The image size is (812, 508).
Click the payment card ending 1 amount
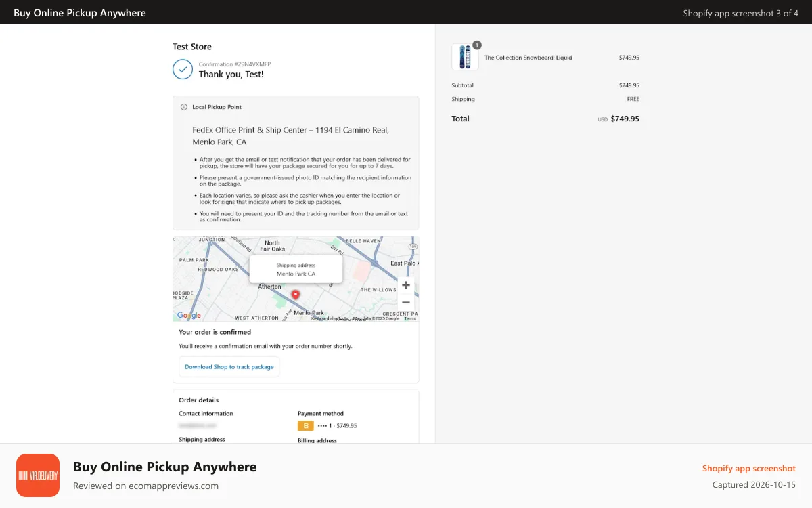[337, 426]
